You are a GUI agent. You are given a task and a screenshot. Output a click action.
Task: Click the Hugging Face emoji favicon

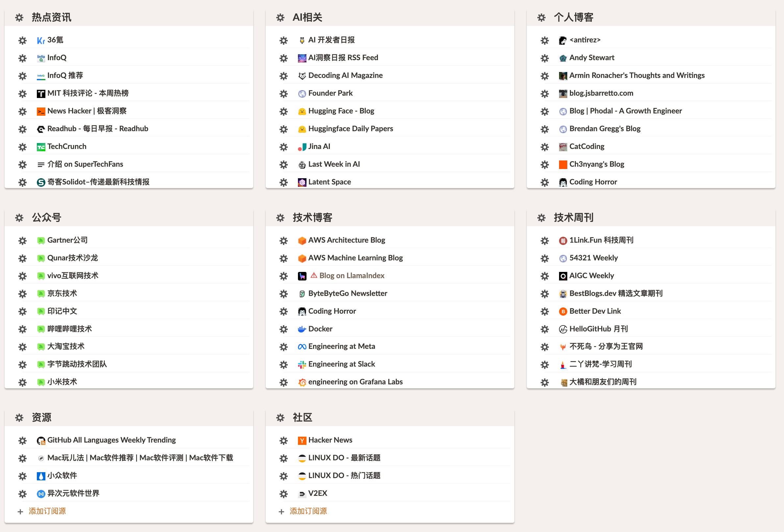302,111
